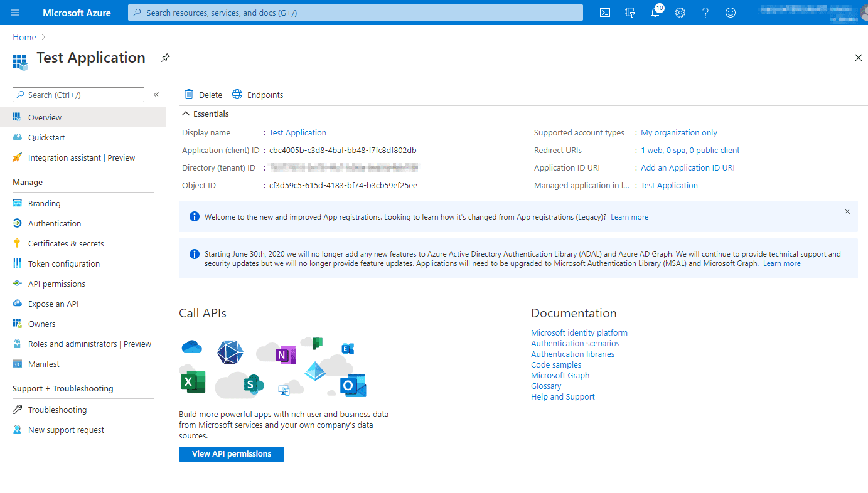
Task: Open the Redirect URIs link
Action: pos(690,151)
